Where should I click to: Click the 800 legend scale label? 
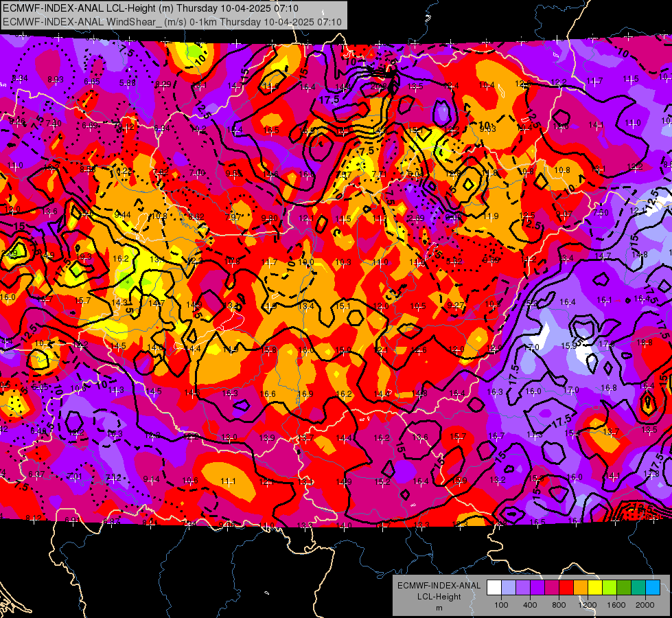tap(559, 605)
